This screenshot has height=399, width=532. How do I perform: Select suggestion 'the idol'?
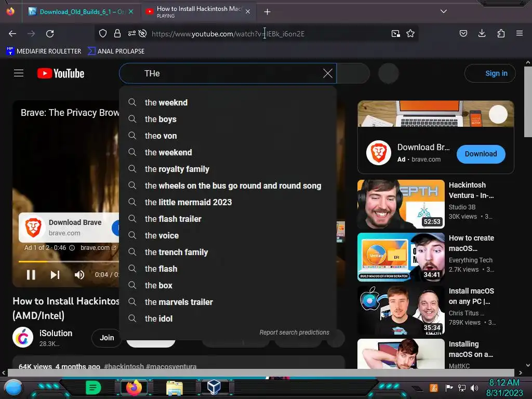point(228,318)
